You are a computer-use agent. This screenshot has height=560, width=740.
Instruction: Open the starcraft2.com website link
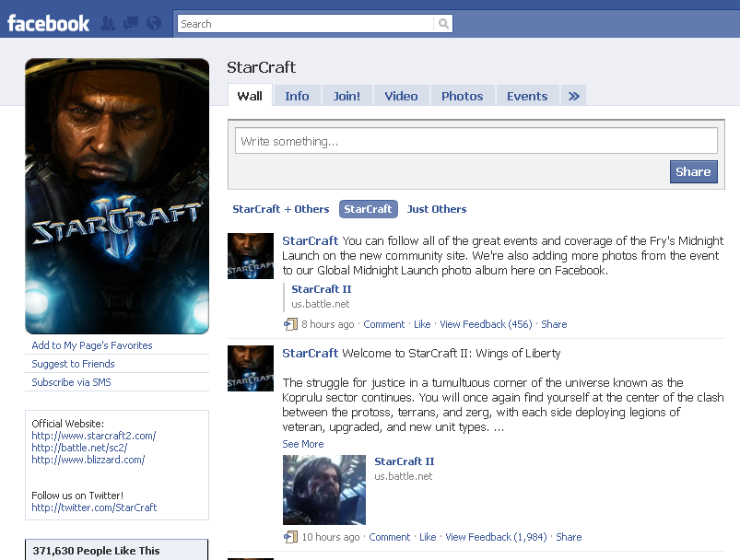tap(94, 436)
